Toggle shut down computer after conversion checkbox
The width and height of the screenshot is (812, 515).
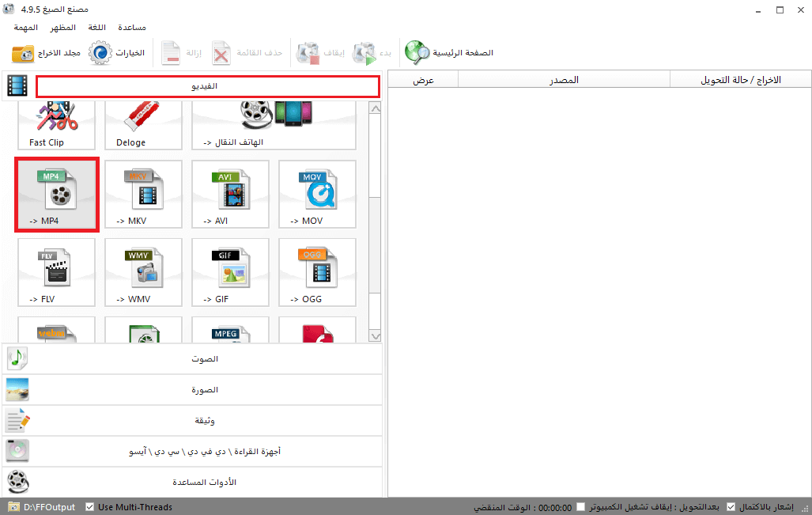(580, 507)
